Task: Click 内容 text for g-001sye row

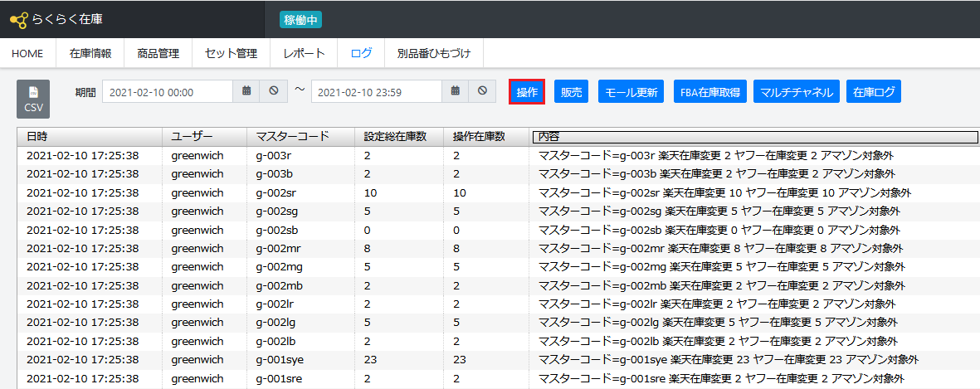Action: [729, 360]
